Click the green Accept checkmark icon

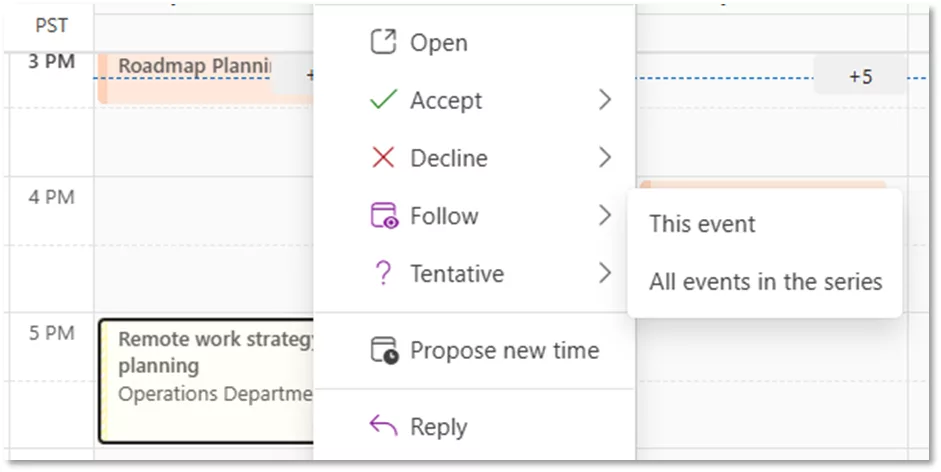(383, 100)
